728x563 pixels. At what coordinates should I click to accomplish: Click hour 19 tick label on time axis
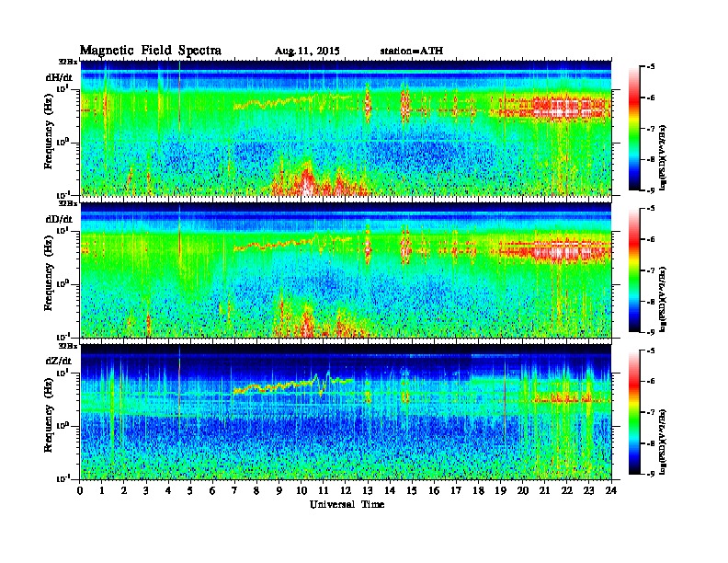(500, 490)
